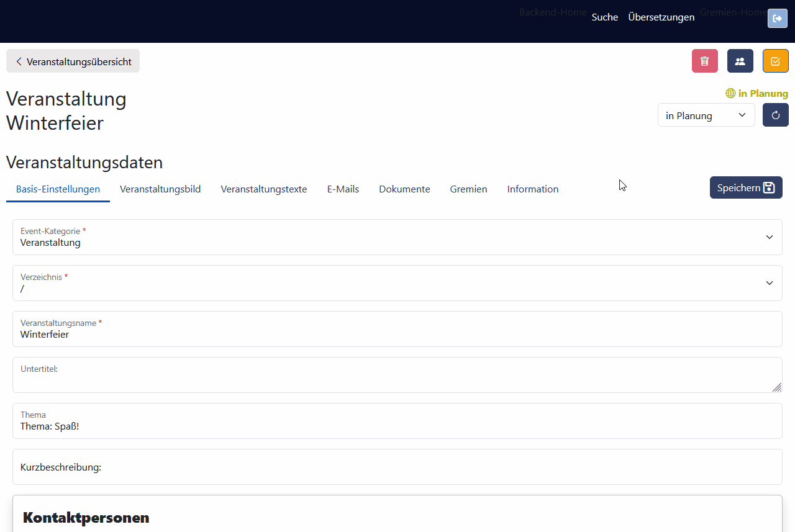This screenshot has height=532, width=795.
Task: Click the orange checkmark edit icon
Action: click(x=775, y=61)
